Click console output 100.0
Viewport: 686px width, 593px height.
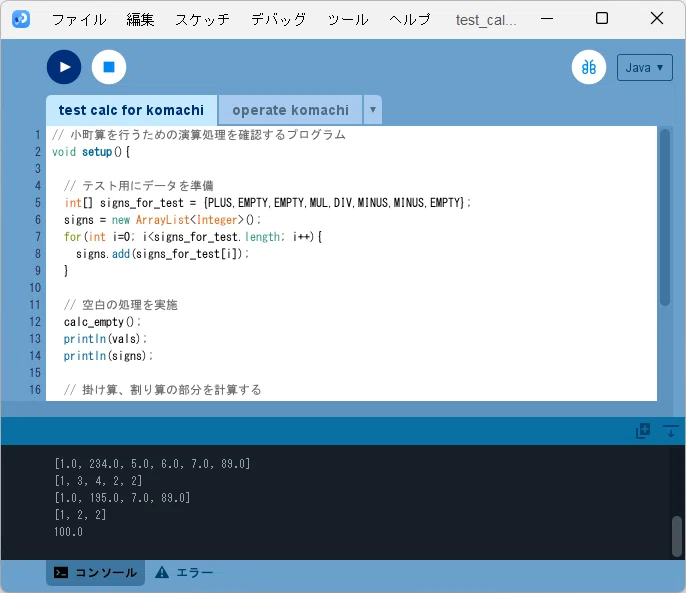[x=69, y=532]
